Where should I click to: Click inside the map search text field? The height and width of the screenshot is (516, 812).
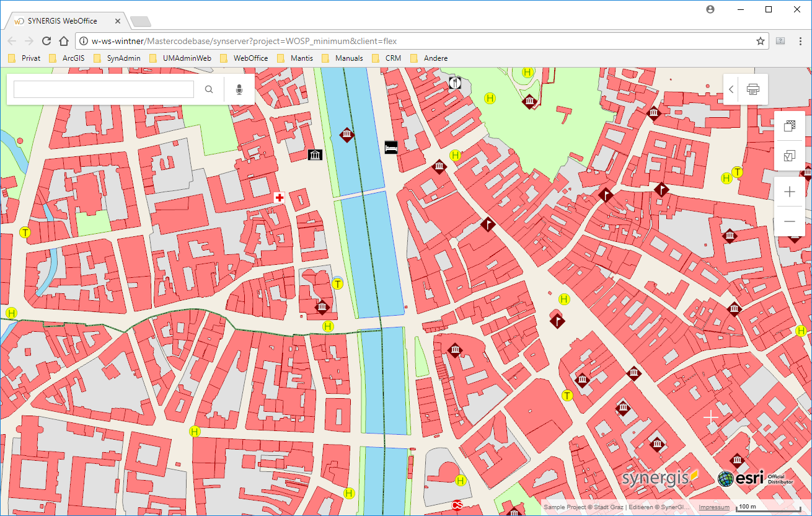(104, 90)
